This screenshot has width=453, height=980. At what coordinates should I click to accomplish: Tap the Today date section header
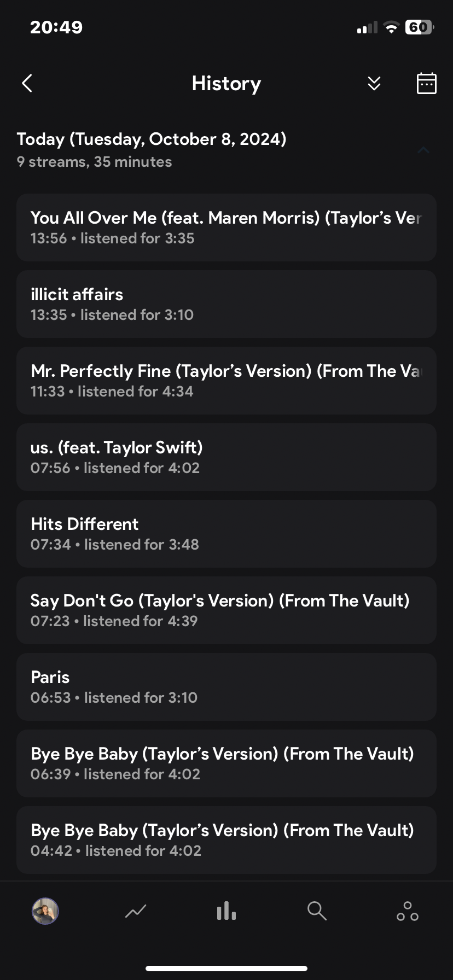coord(152,140)
